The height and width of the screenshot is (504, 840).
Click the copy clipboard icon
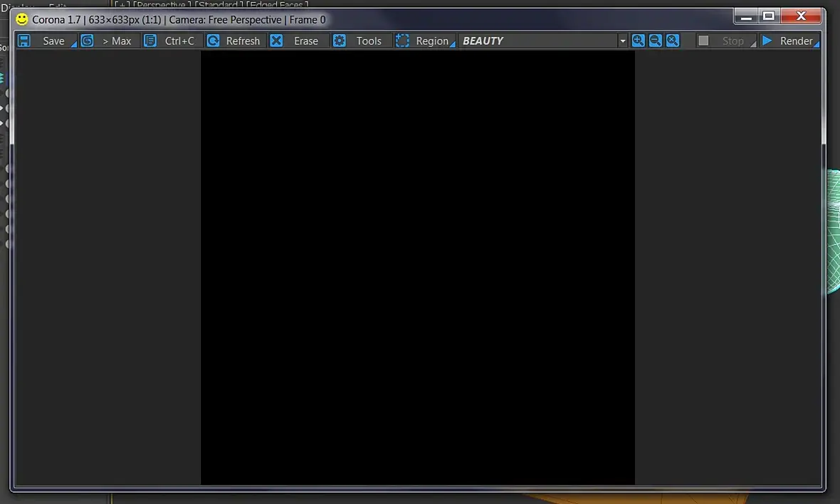coord(150,41)
